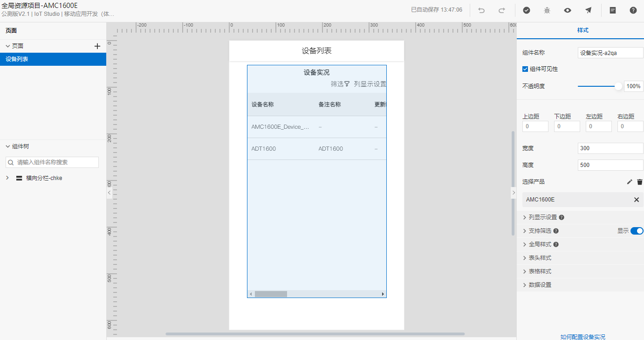Image resolution: width=644 pixels, height=340 pixels.
Task: Click the undo arrow icon
Action: (x=481, y=10)
